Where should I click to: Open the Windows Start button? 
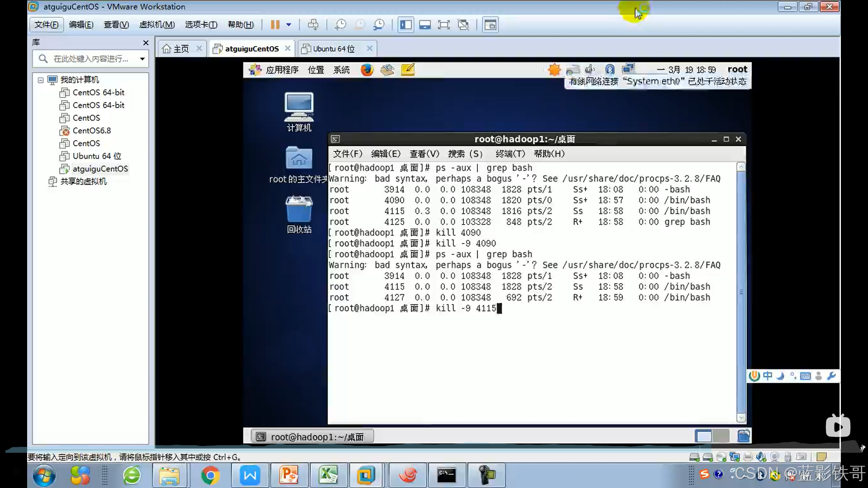click(x=44, y=475)
